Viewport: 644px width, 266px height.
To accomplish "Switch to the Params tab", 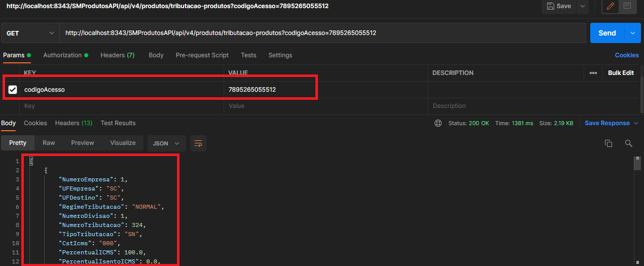I will (17, 55).
